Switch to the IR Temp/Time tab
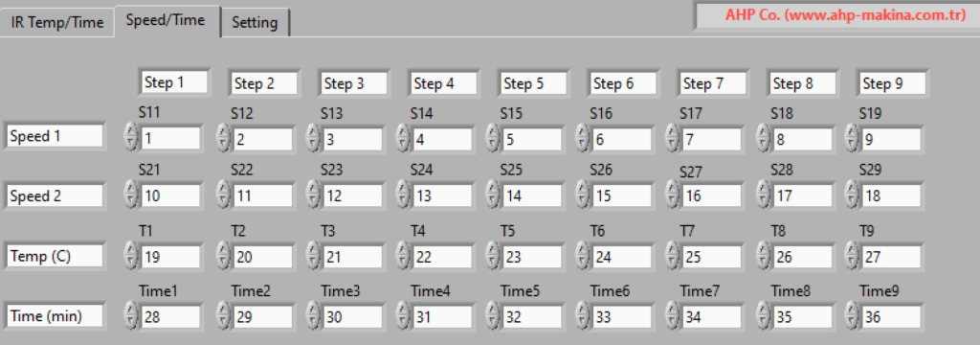The image size is (980, 345). (x=56, y=23)
